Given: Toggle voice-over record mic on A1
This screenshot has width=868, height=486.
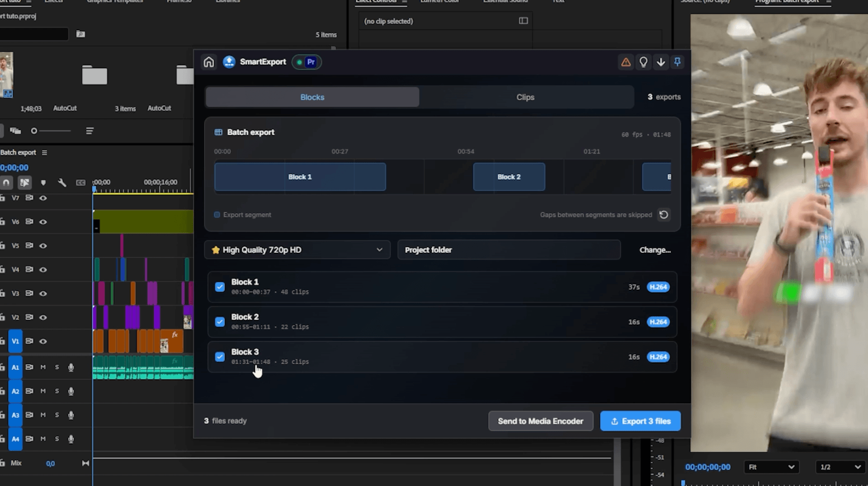Looking at the screenshot, I should (x=71, y=367).
